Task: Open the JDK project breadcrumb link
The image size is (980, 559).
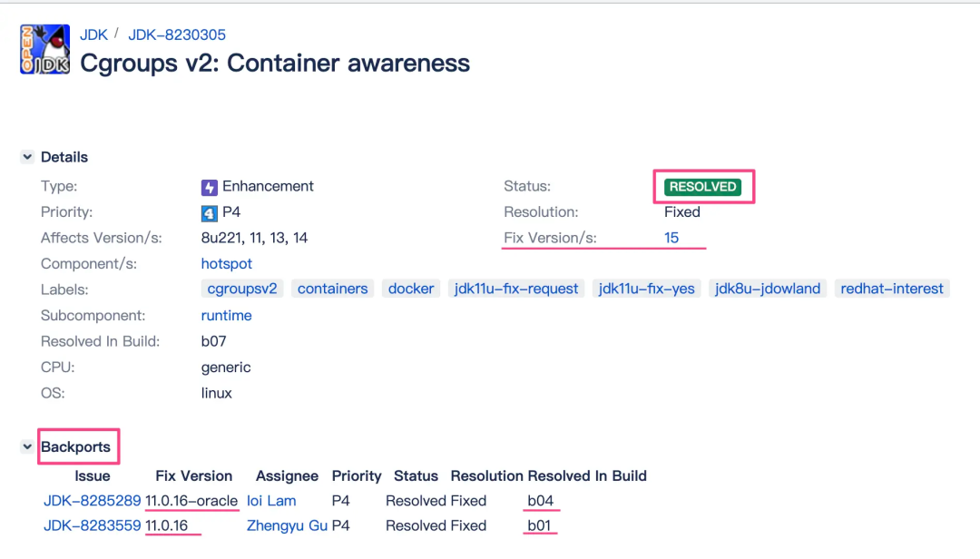Action: click(x=93, y=34)
